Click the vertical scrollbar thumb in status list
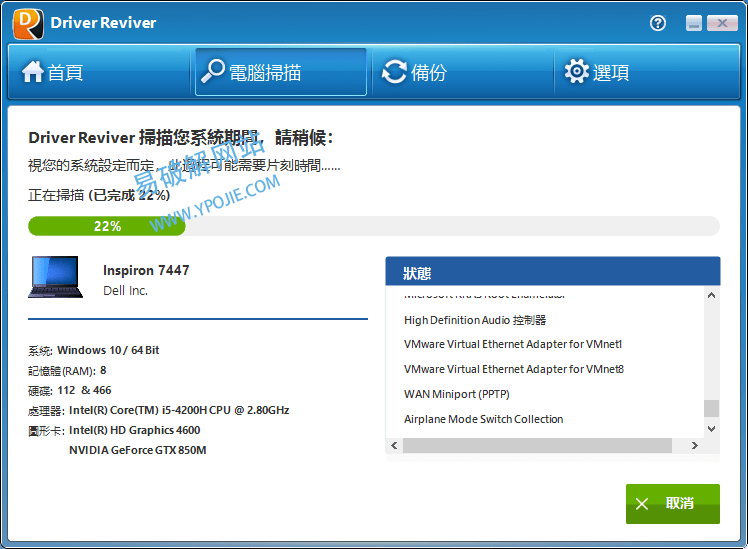The height and width of the screenshot is (549, 748). tap(711, 408)
